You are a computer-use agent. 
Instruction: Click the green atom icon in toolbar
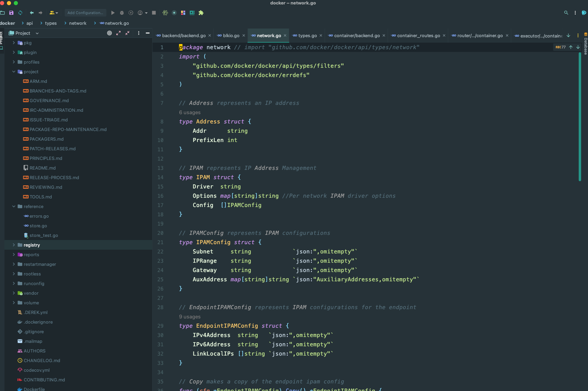[165, 13]
